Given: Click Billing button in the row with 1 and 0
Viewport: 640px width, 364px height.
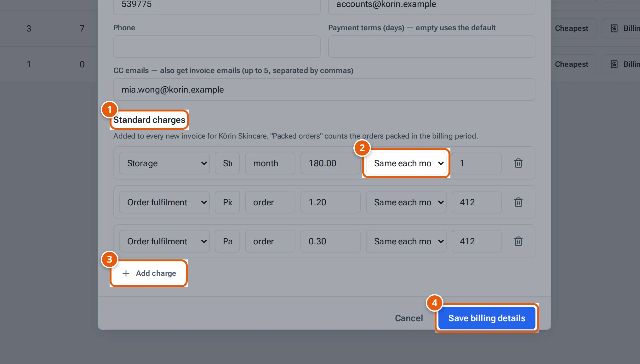Looking at the screenshot, I should tap(621, 64).
